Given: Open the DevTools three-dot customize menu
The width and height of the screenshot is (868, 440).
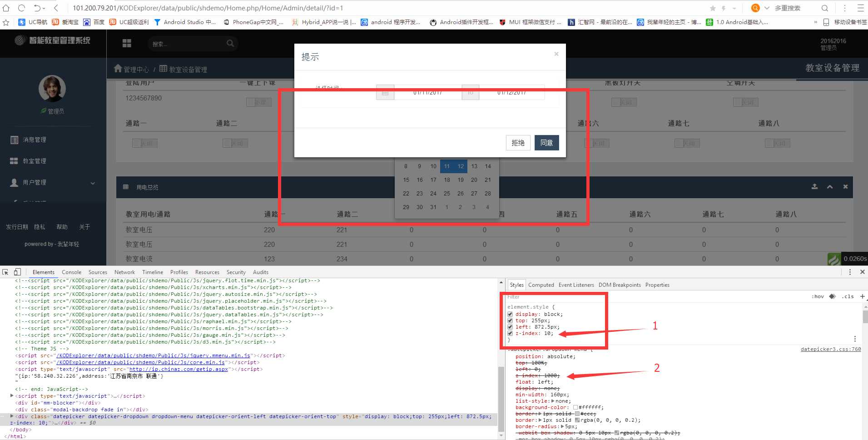Looking at the screenshot, I should tap(850, 272).
